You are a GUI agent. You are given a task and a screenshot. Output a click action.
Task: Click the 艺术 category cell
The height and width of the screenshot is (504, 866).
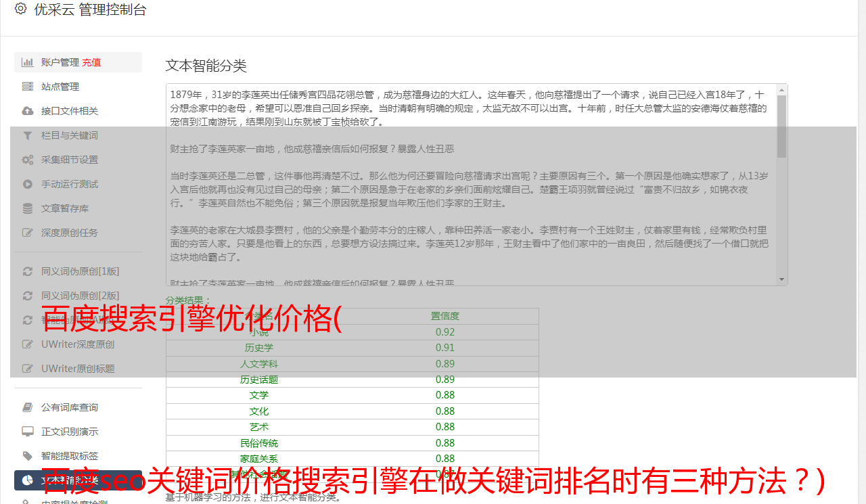pos(259,427)
